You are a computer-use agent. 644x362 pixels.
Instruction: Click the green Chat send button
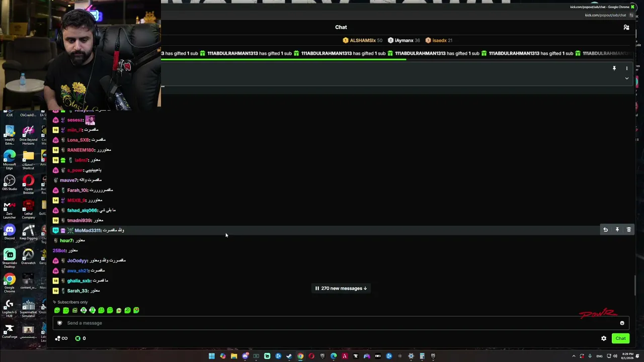point(621,338)
